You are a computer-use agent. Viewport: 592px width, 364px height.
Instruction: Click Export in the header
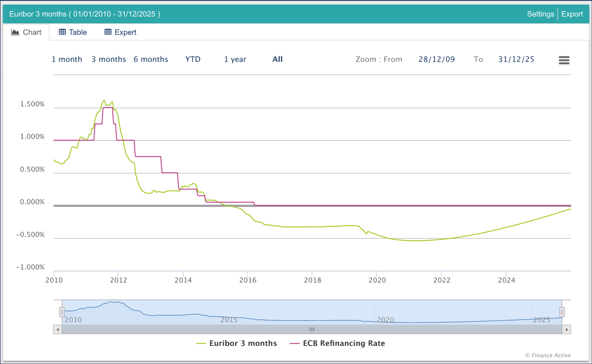[572, 14]
